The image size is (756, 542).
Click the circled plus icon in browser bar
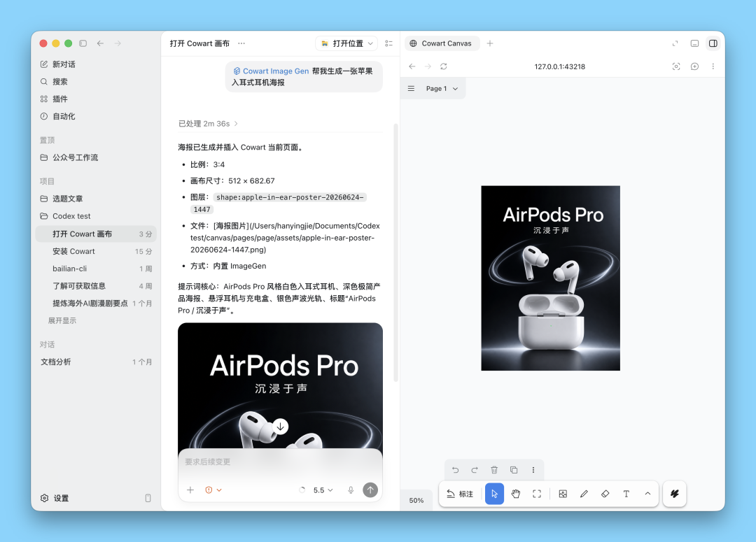tap(694, 66)
